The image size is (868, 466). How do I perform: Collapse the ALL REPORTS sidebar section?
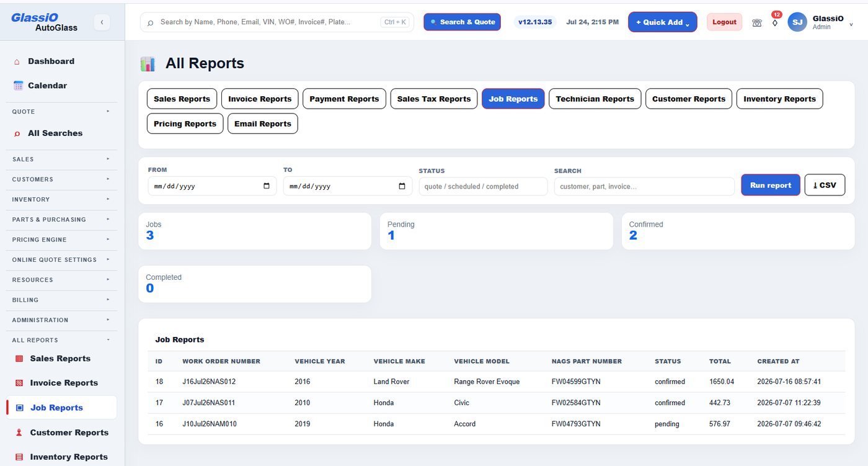pos(60,340)
